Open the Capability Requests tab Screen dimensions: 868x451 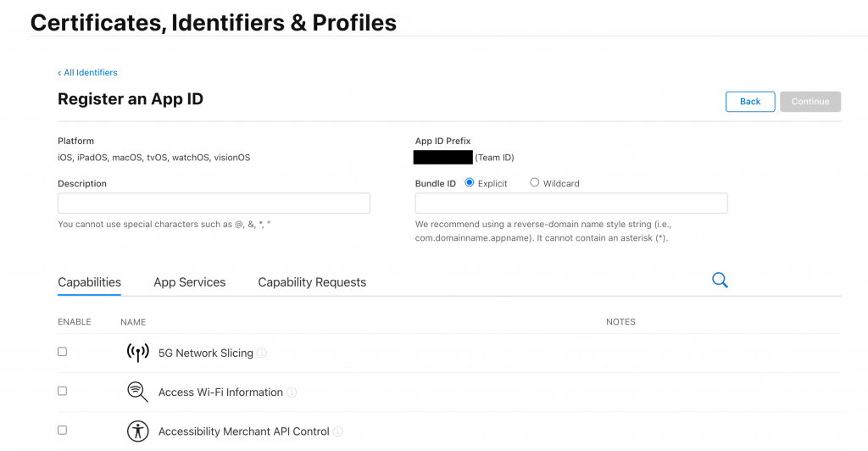[312, 282]
